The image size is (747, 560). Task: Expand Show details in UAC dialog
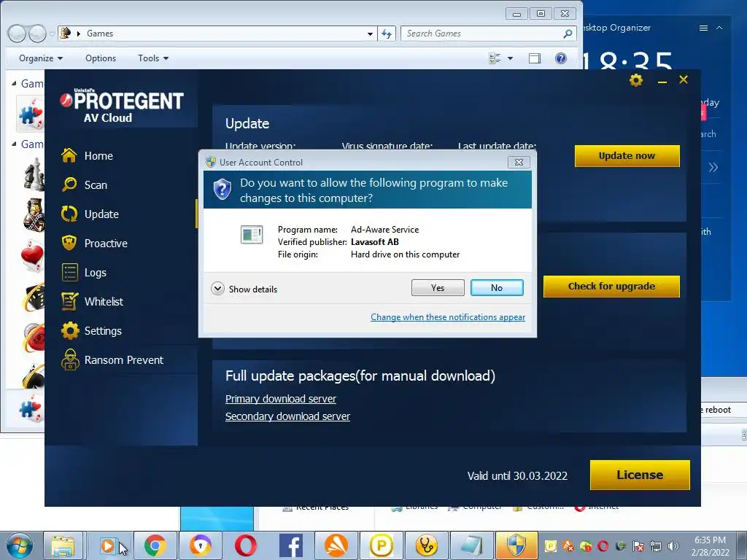click(x=244, y=289)
